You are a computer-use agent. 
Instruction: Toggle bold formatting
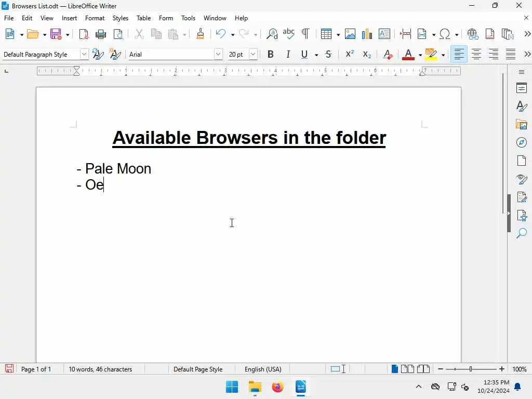(270, 54)
